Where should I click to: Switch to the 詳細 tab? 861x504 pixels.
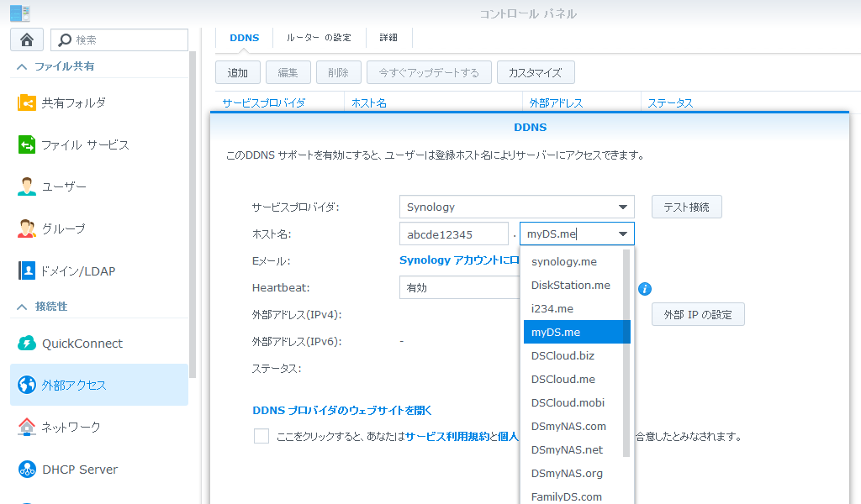click(x=388, y=38)
